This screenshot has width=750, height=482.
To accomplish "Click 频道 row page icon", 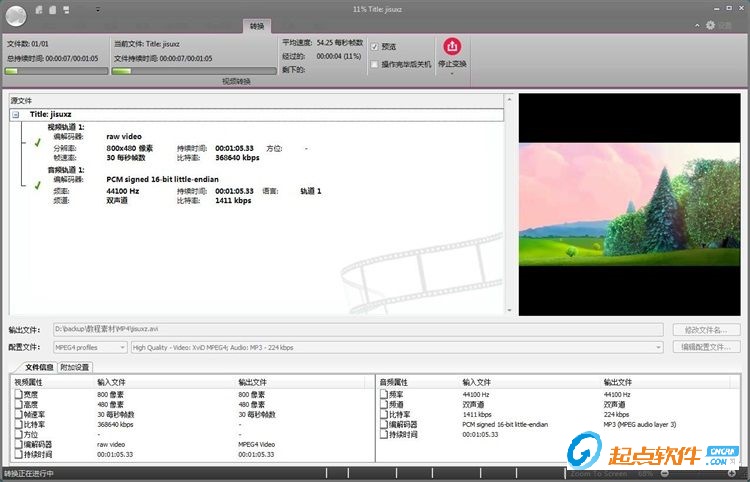I will (x=384, y=405).
